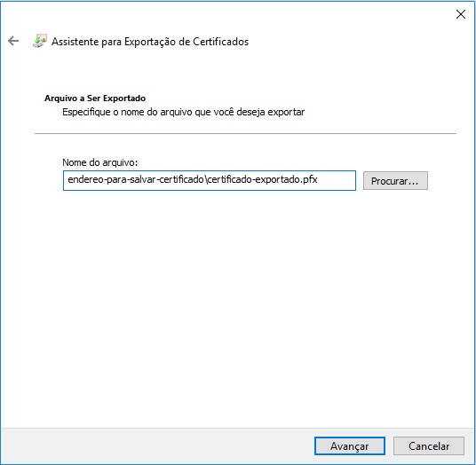Click the Procurar... browse button

pyautogui.click(x=395, y=181)
